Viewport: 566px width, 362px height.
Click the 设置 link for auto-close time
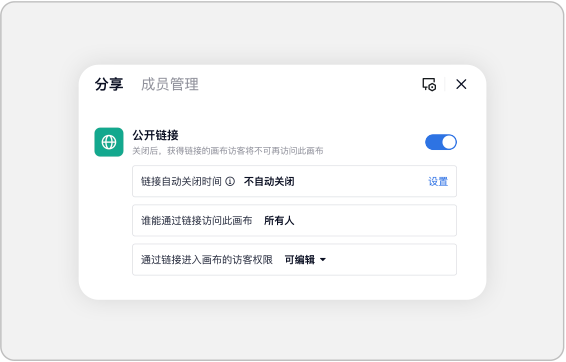pyautogui.click(x=438, y=182)
